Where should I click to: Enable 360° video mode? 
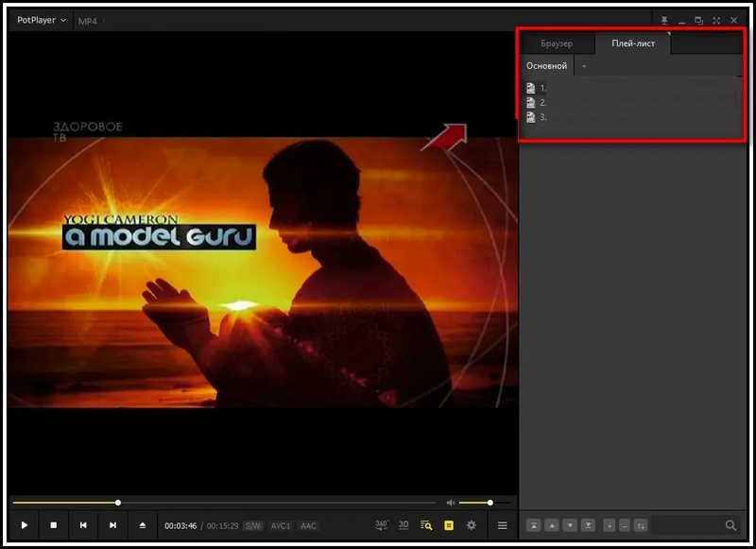382,524
